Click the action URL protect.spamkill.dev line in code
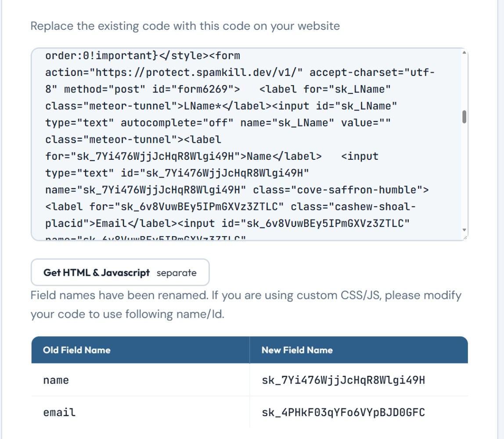The height and width of the screenshot is (439, 504). (240, 72)
